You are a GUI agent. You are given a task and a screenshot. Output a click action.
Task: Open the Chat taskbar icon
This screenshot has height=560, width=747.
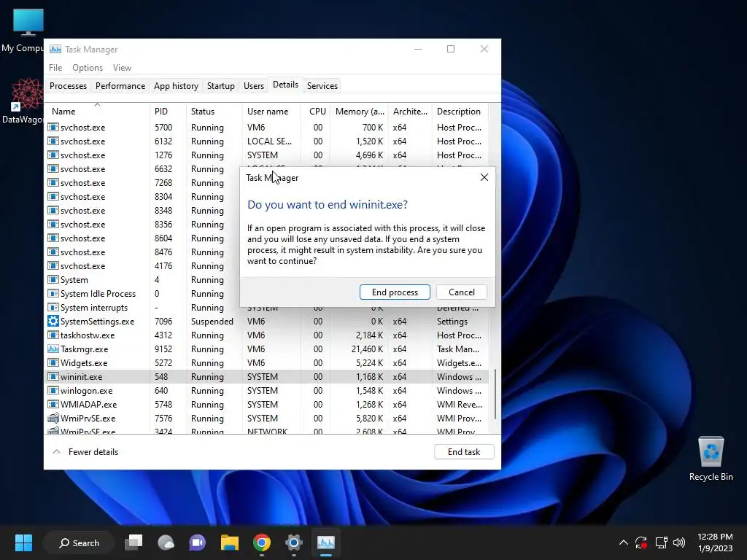pyautogui.click(x=197, y=542)
